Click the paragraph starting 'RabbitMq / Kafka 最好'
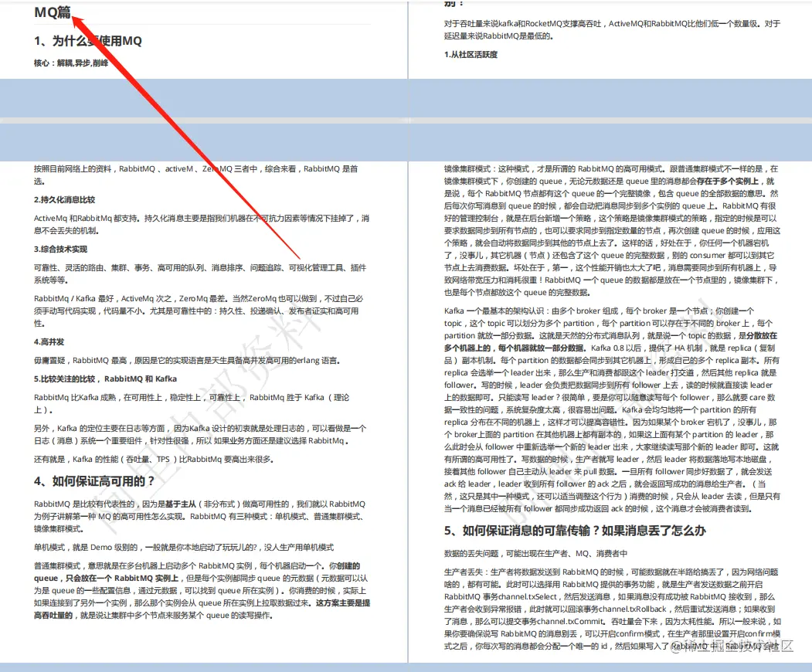 (x=199, y=311)
